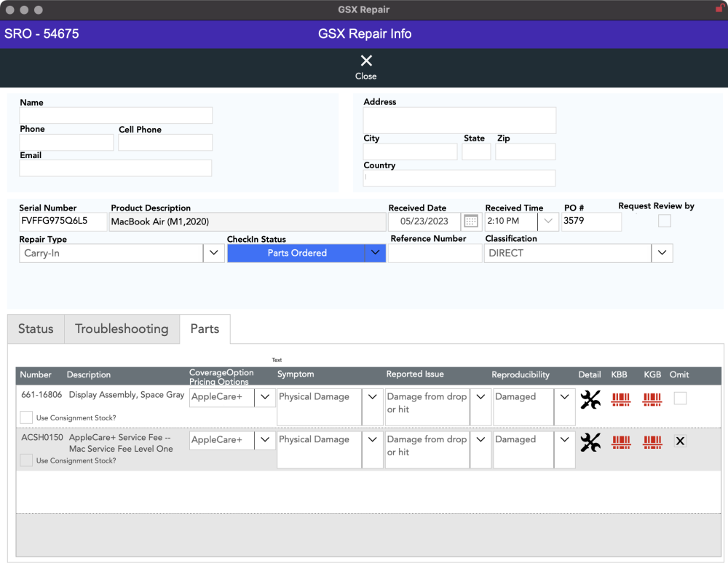Click the Close X icon

(x=365, y=61)
